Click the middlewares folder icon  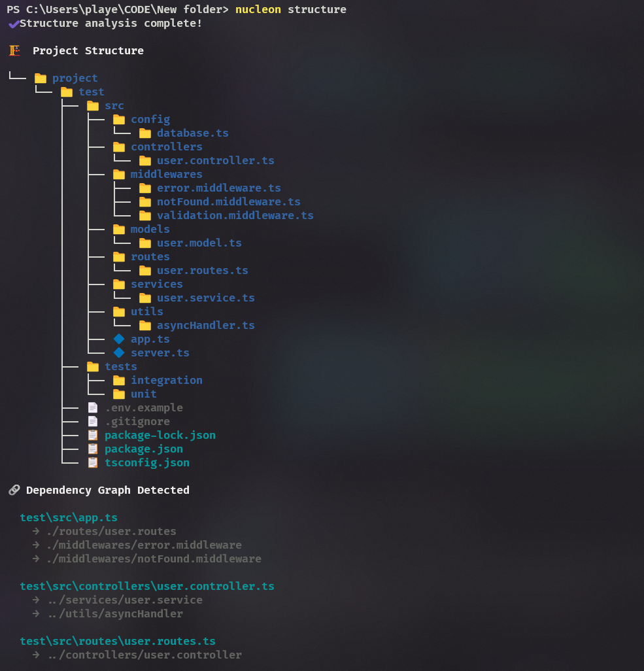click(x=118, y=174)
